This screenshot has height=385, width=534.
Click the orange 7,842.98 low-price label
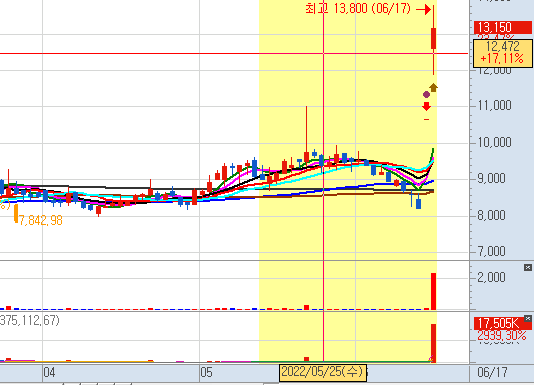coord(41,220)
